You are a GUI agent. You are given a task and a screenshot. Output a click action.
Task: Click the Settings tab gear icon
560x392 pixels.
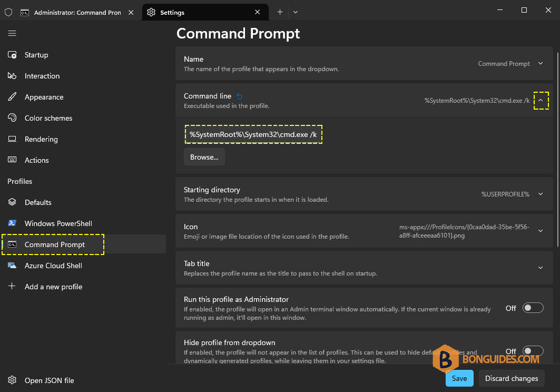click(151, 13)
